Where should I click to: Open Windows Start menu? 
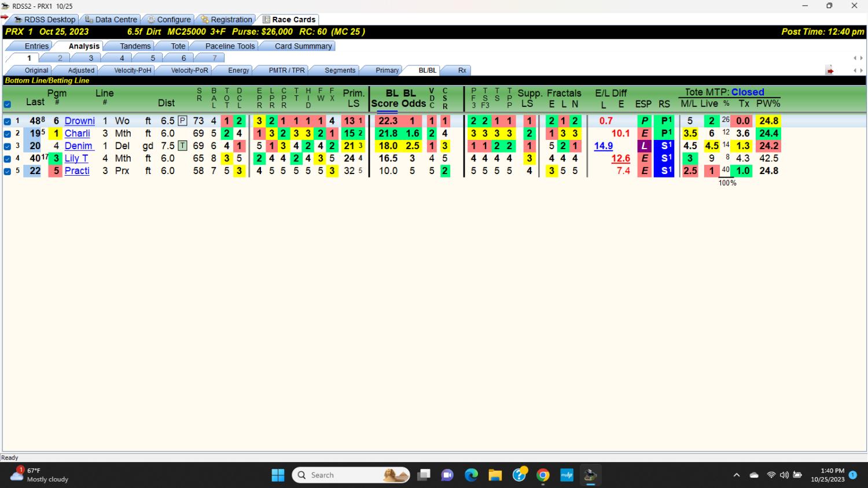tap(278, 475)
